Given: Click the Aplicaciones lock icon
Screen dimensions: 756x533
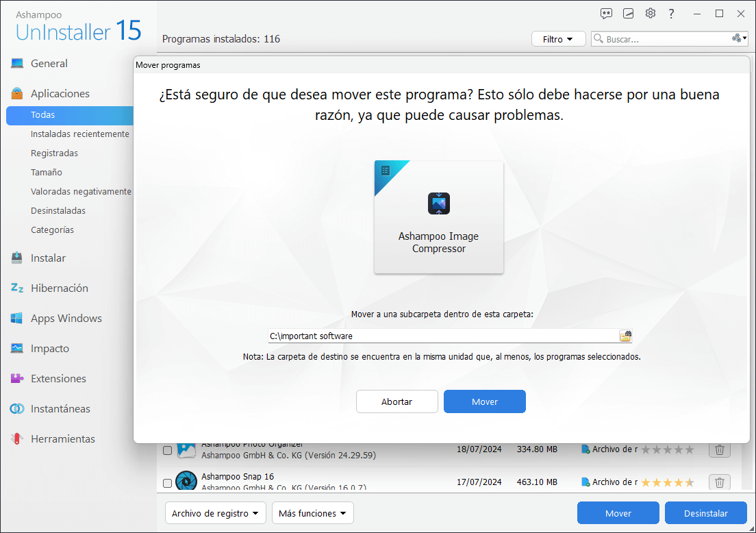Looking at the screenshot, I should pyautogui.click(x=17, y=93).
